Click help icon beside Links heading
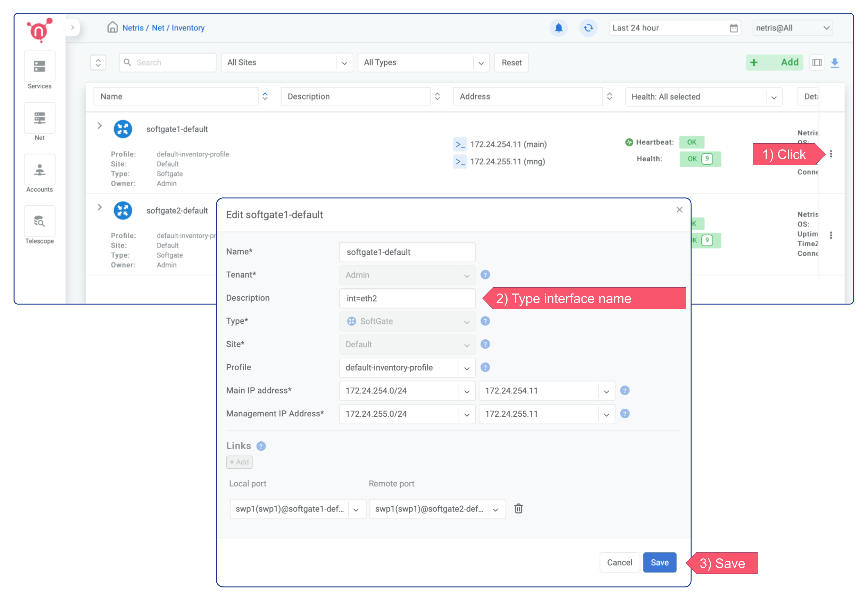The image size is (868, 602). tap(261, 446)
